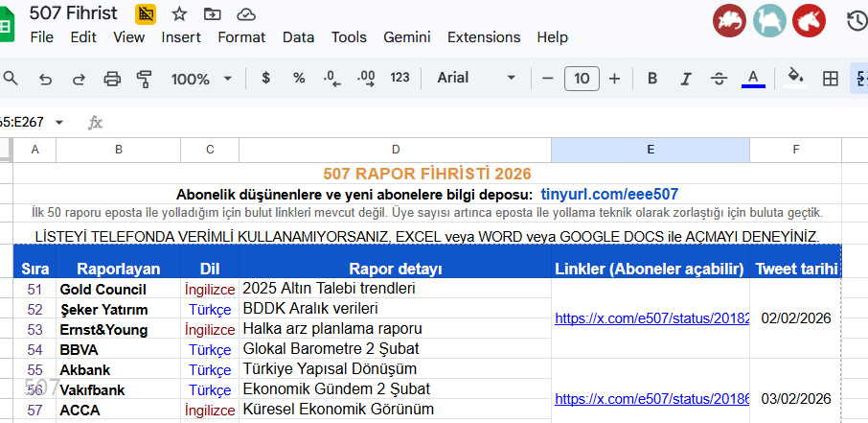868x423 pixels.
Task: Open more number formats 123 menu
Action: [400, 78]
